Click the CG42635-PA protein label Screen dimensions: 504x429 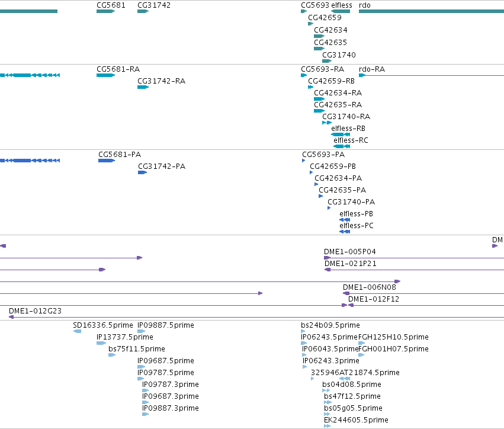tap(342, 190)
